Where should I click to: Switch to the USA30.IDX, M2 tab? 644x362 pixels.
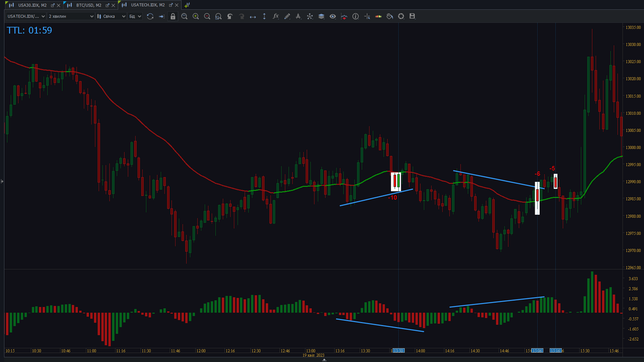pos(32,5)
